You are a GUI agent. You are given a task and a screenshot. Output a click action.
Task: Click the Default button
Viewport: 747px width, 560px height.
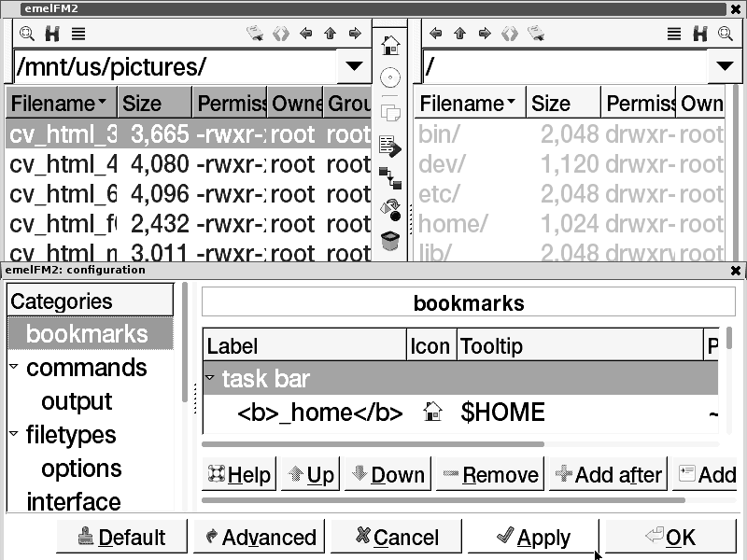point(121,537)
